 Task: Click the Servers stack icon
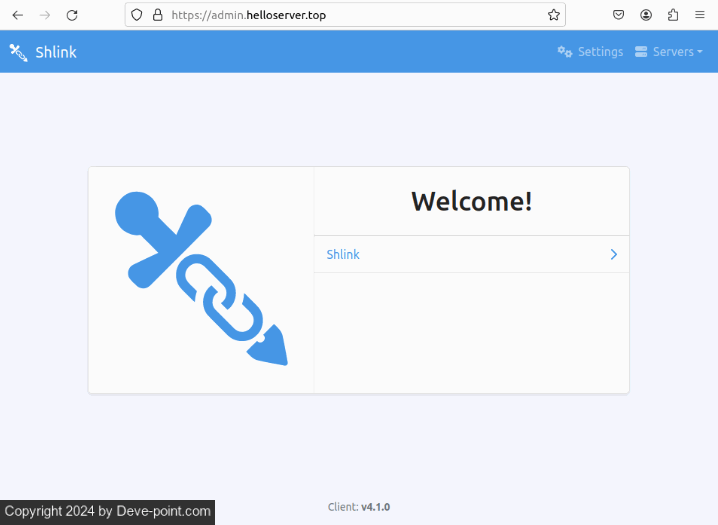point(641,52)
